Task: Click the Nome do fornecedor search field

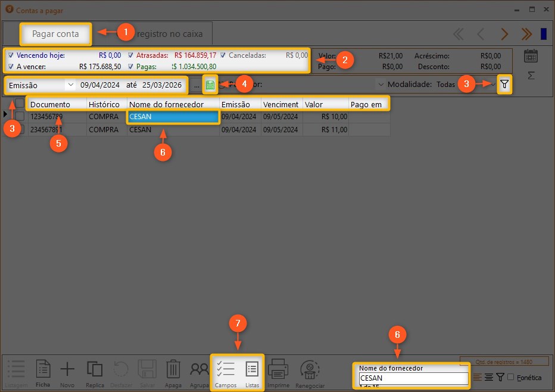Action: point(413,378)
